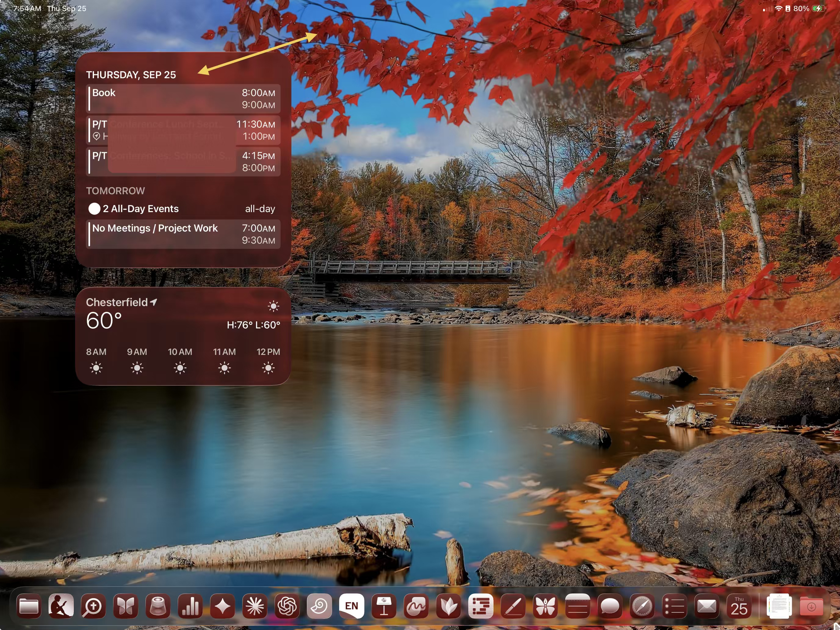This screenshot has height=630, width=840.
Task: Open the Calendar app showing Thu 25
Action: [x=739, y=606]
